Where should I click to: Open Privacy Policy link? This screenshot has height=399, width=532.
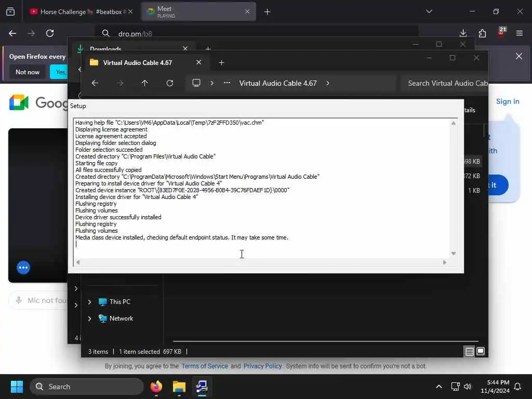(262, 366)
